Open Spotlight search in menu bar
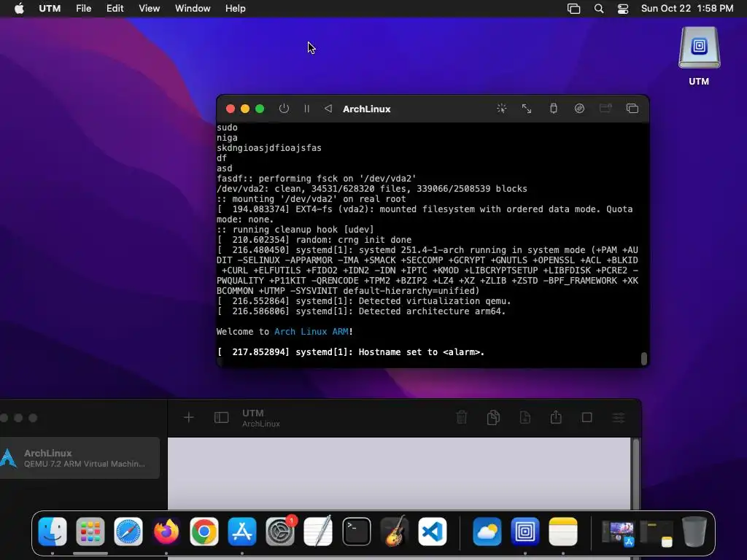 click(x=599, y=9)
